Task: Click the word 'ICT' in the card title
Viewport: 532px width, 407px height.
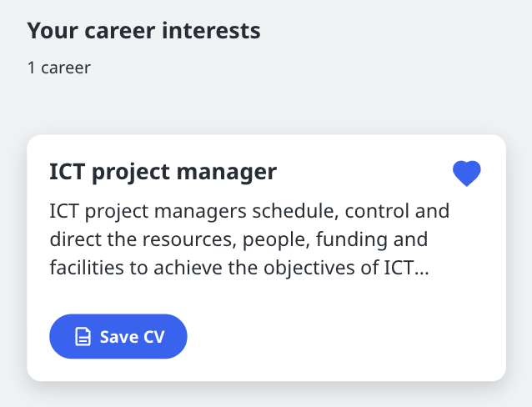Action: (x=67, y=172)
